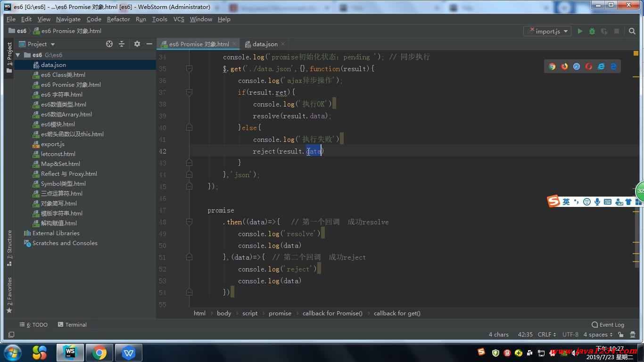644x362 pixels.
Task: Click Sogou input method S logo
Action: [x=553, y=201]
